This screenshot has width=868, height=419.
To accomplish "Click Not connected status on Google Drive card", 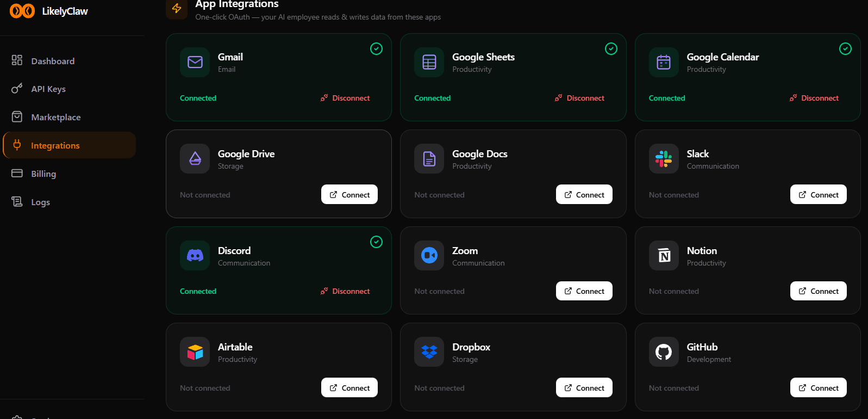I will pyautogui.click(x=205, y=195).
